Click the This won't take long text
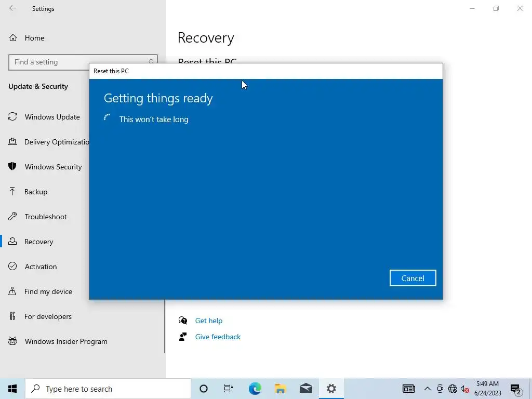 point(154,119)
